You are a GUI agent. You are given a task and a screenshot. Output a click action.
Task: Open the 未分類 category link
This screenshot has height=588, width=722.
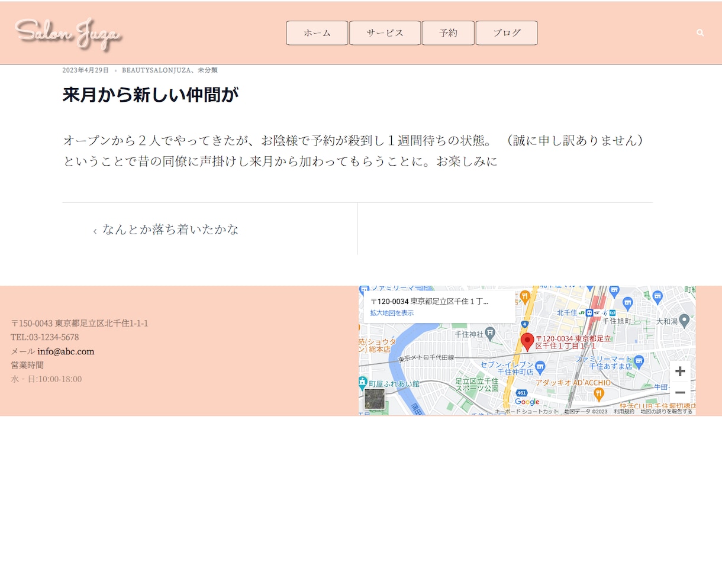point(208,70)
